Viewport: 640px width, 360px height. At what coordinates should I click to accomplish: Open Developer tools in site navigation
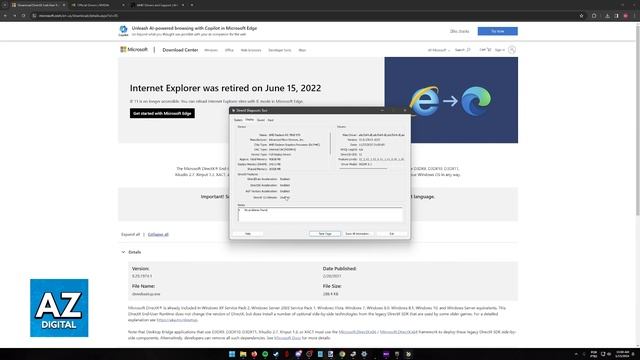click(280, 50)
